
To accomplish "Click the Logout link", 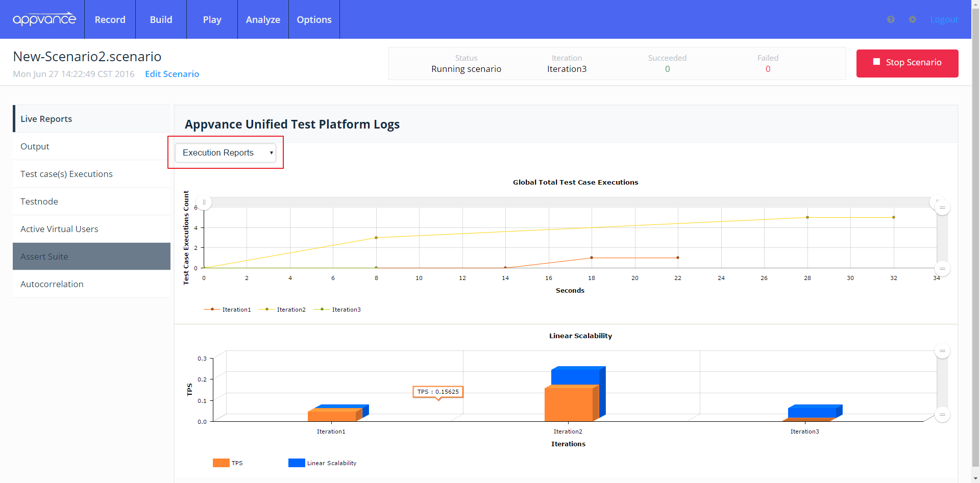I will [944, 19].
